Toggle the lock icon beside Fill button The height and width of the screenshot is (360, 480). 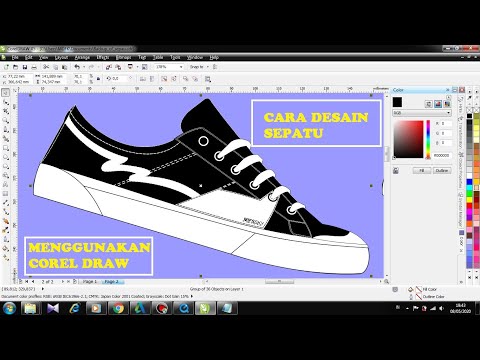pos(396,171)
